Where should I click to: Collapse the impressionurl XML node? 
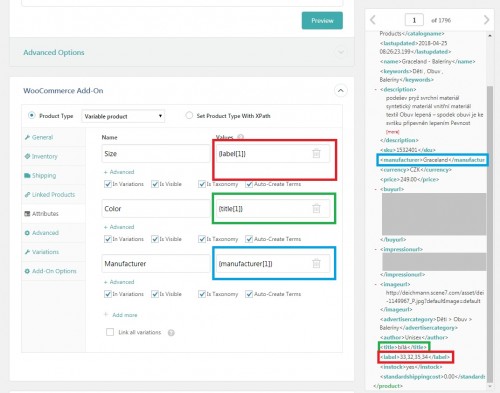pos(376,249)
